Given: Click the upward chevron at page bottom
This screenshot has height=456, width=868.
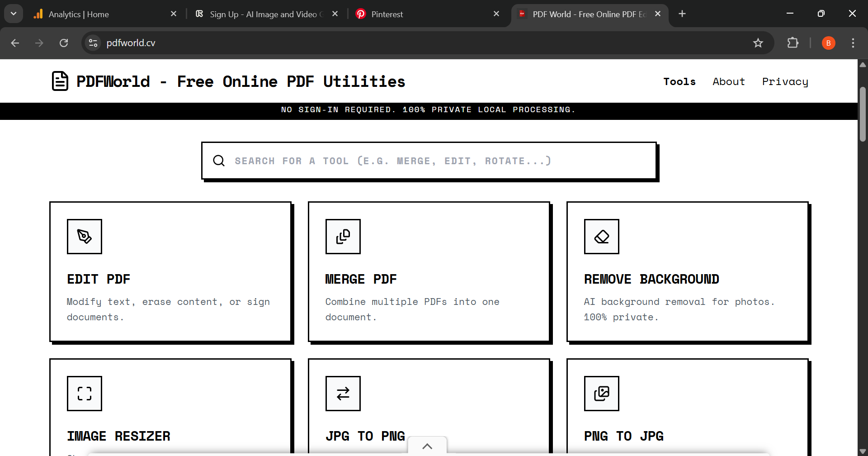Looking at the screenshot, I should coord(427,446).
